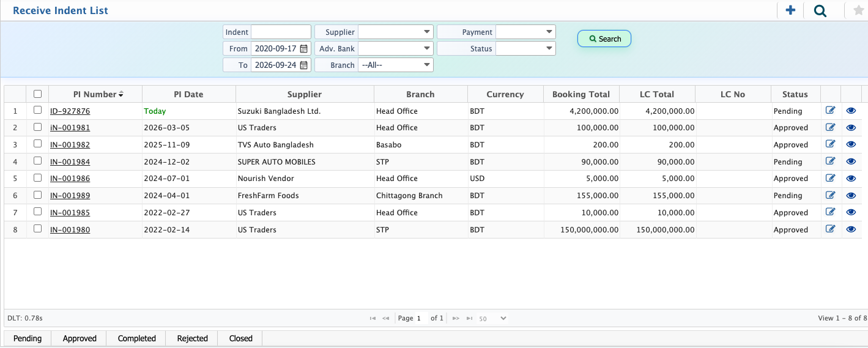Open indent link IN-001989
This screenshot has height=348, width=868.
tap(70, 196)
